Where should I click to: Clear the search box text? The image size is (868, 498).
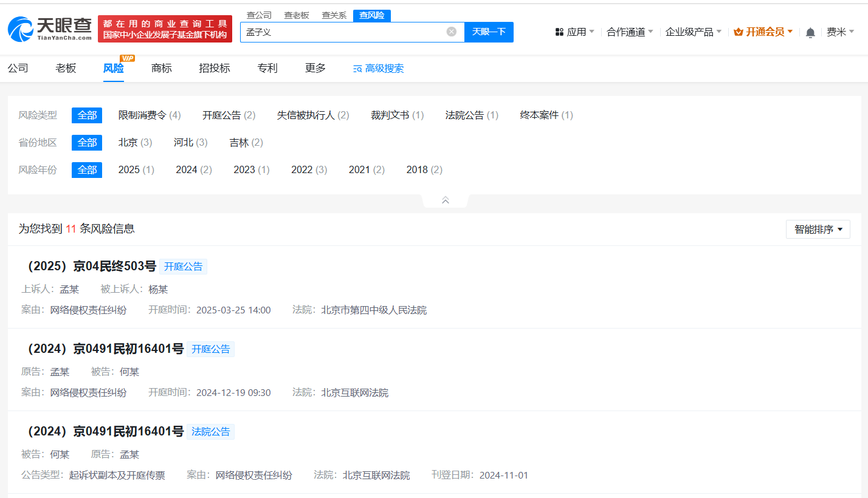pyautogui.click(x=451, y=32)
